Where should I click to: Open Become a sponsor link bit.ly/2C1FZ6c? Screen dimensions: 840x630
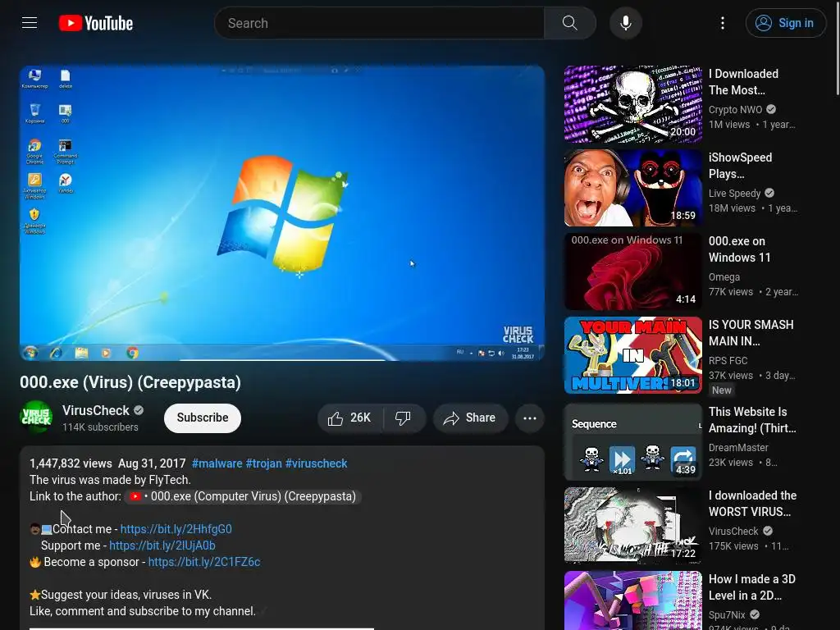(204, 563)
